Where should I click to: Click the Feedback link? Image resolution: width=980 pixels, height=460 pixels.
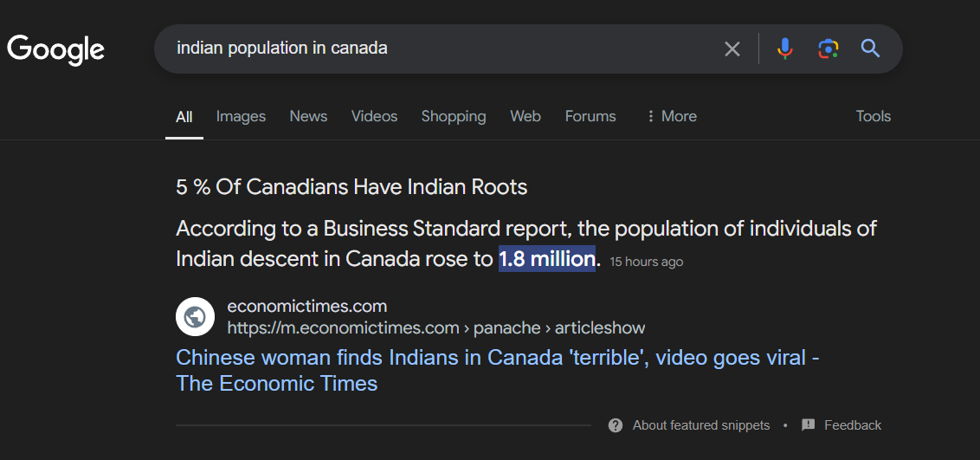[x=853, y=425]
